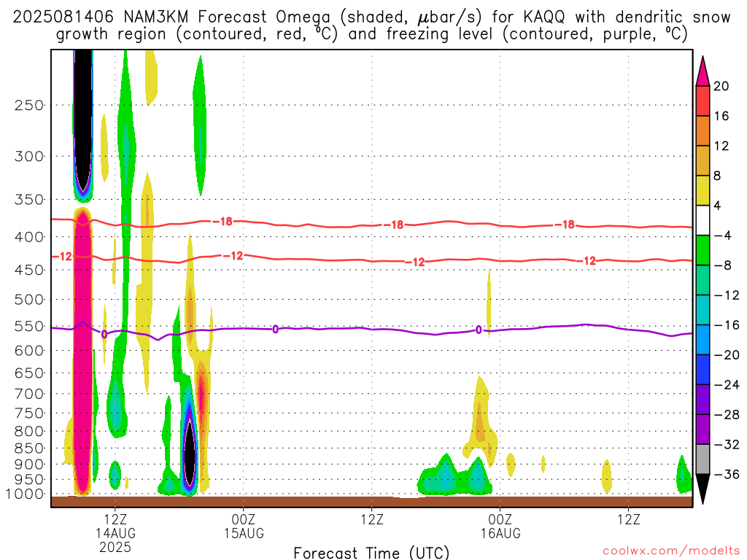Viewport: 747px width, 560px height.
Task: Click the '12Z' label above 14AUG
Action: click(115, 519)
